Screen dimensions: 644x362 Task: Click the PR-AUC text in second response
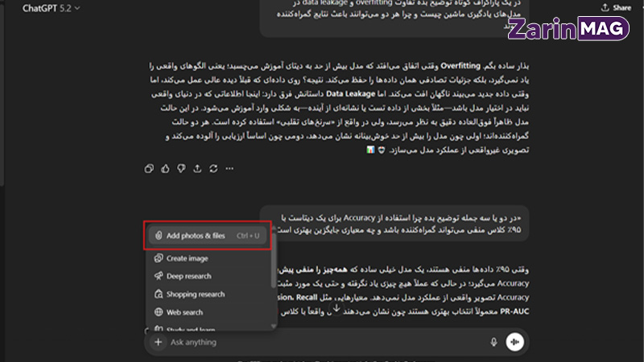point(514,311)
